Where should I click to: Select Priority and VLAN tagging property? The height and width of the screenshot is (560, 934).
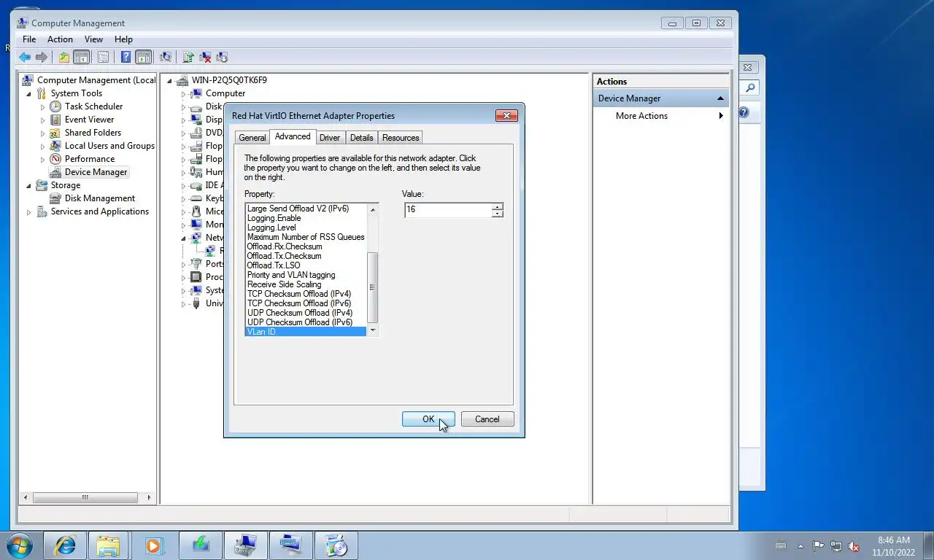tap(291, 275)
